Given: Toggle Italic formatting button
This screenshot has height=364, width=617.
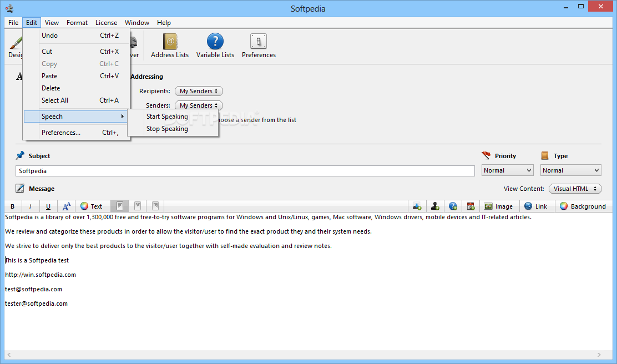Looking at the screenshot, I should 30,206.
